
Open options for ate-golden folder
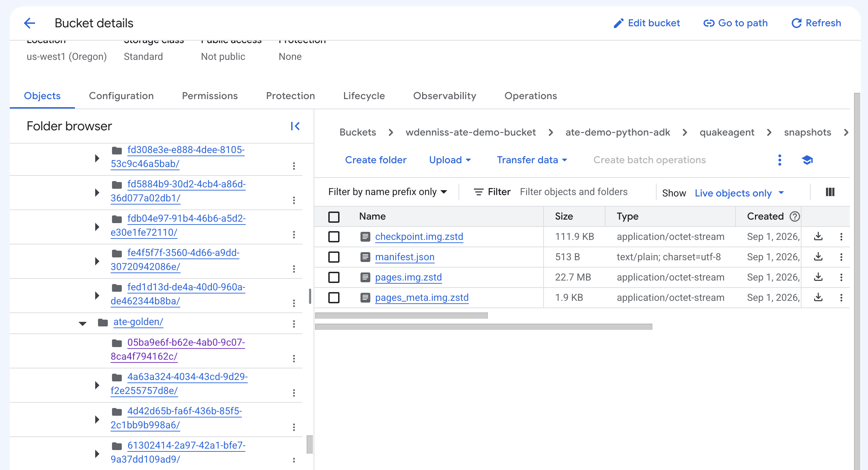(294, 324)
